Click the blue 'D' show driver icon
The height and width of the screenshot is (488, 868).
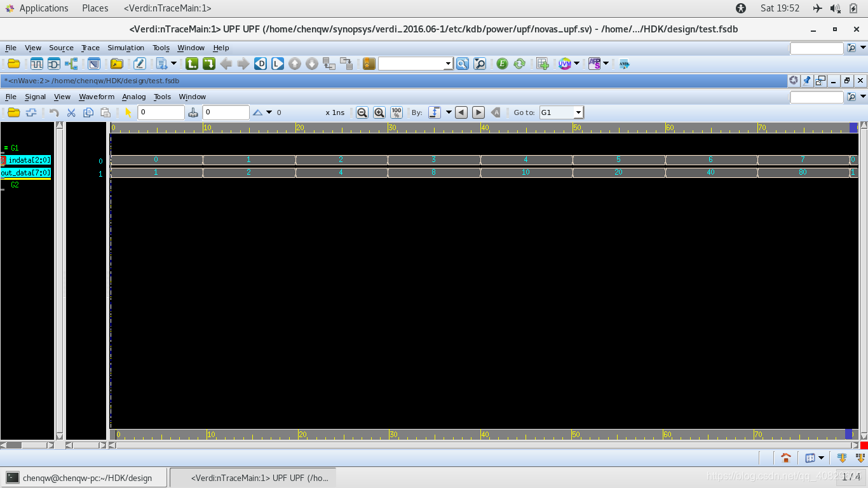click(261, 64)
